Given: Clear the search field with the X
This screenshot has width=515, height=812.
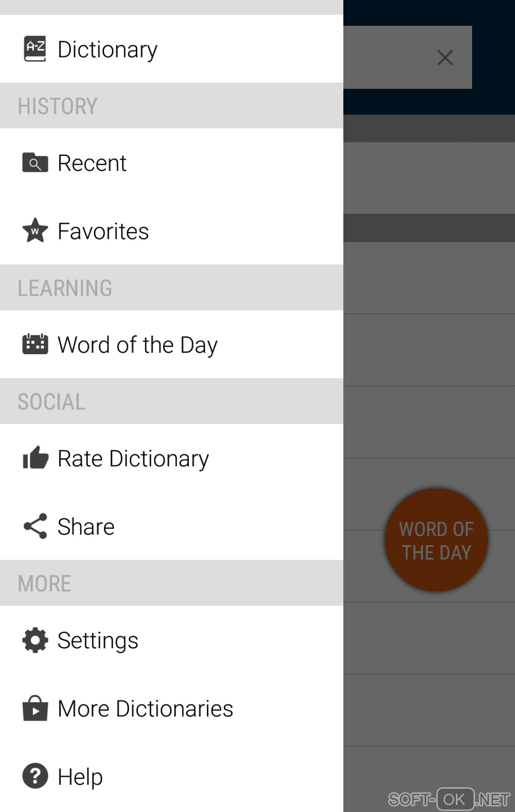Looking at the screenshot, I should (x=445, y=58).
